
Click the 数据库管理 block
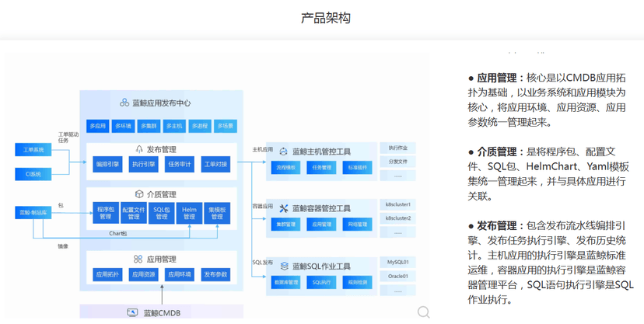(x=286, y=282)
